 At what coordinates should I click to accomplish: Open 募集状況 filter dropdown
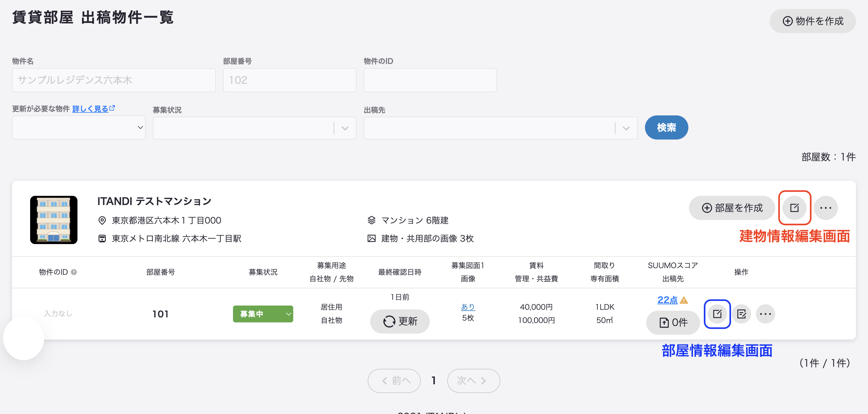254,128
